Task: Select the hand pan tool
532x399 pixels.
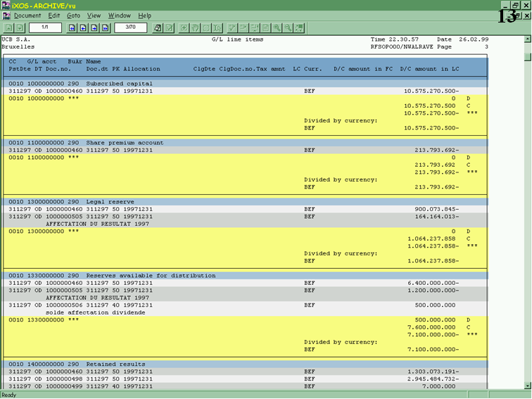Action: [195, 27]
